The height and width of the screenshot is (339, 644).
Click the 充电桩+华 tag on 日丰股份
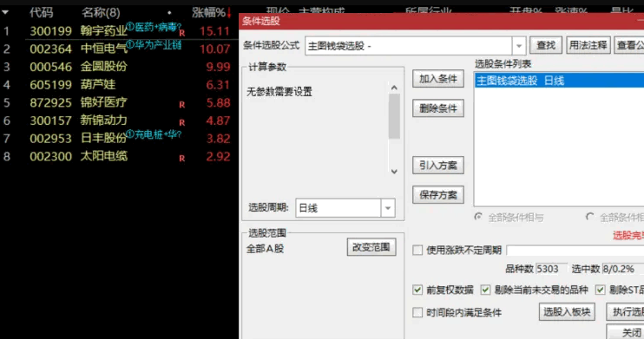[x=154, y=134]
